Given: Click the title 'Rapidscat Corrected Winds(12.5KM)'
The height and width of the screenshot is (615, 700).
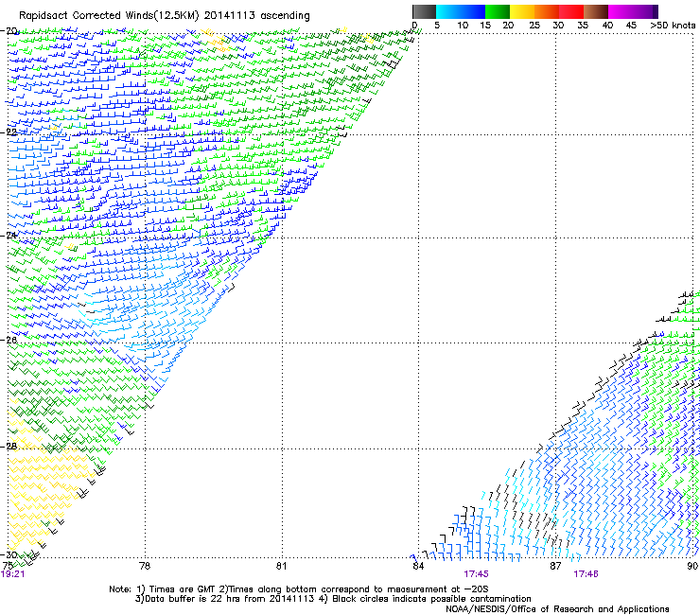Looking at the screenshot, I should [x=109, y=15].
